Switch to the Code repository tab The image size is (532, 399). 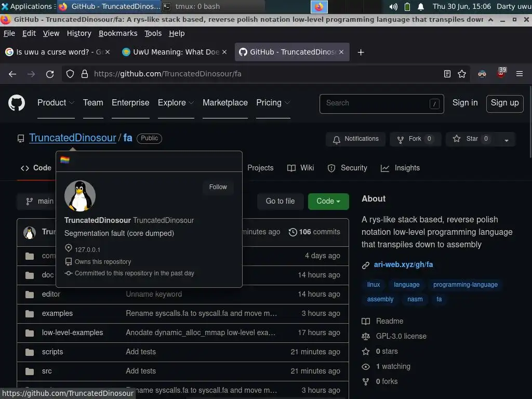click(36, 168)
